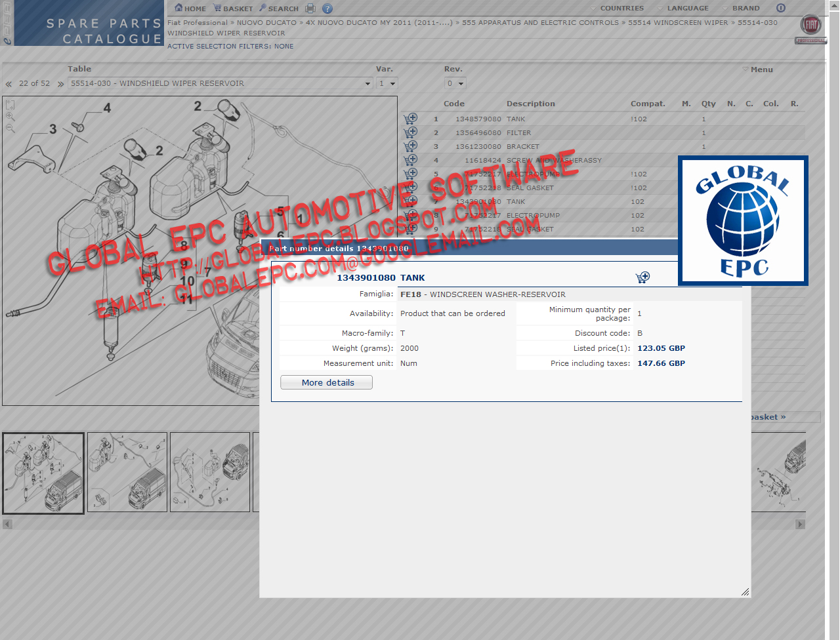Select part code 11618424
This screenshot has height=640, width=840.
tap(483, 161)
